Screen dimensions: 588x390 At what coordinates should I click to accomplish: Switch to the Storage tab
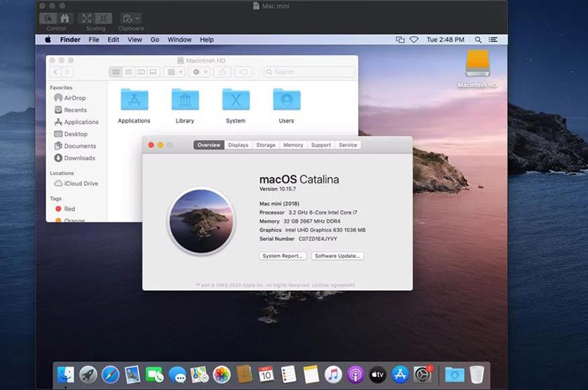coord(266,145)
